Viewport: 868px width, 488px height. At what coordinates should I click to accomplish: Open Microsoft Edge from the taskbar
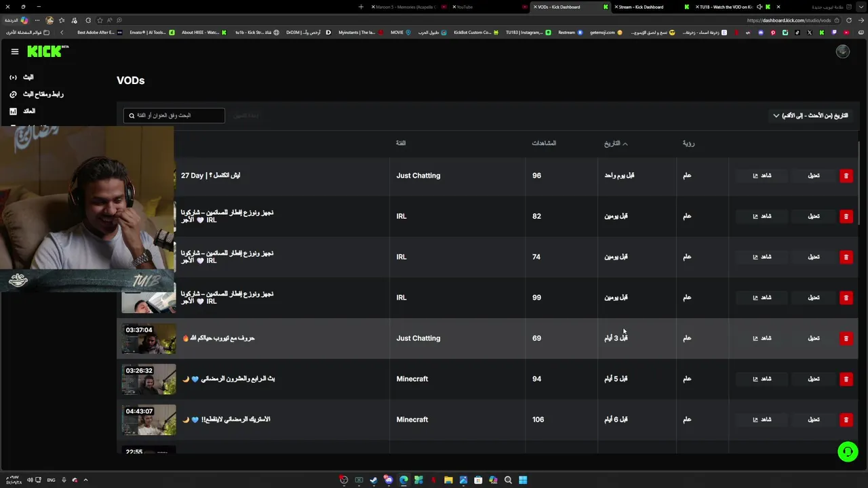click(x=403, y=480)
